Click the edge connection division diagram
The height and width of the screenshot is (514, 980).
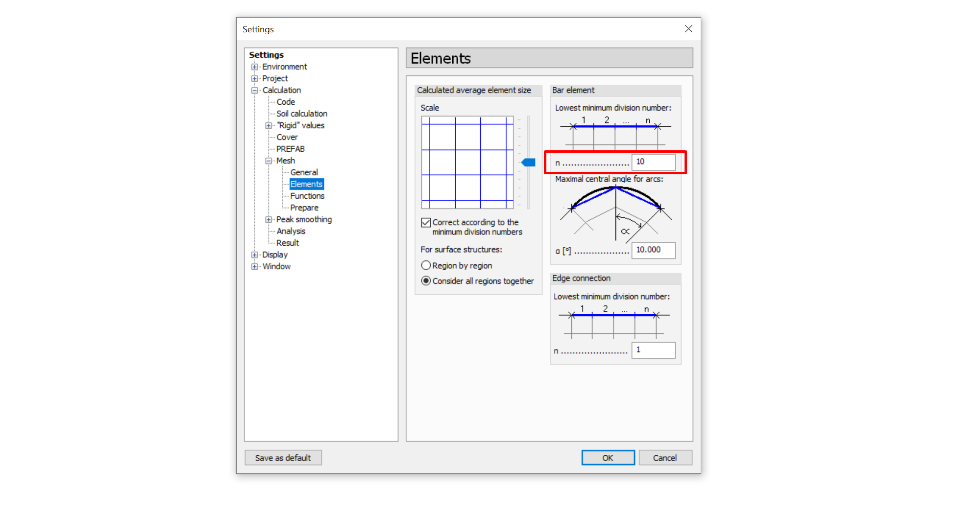[x=614, y=321]
